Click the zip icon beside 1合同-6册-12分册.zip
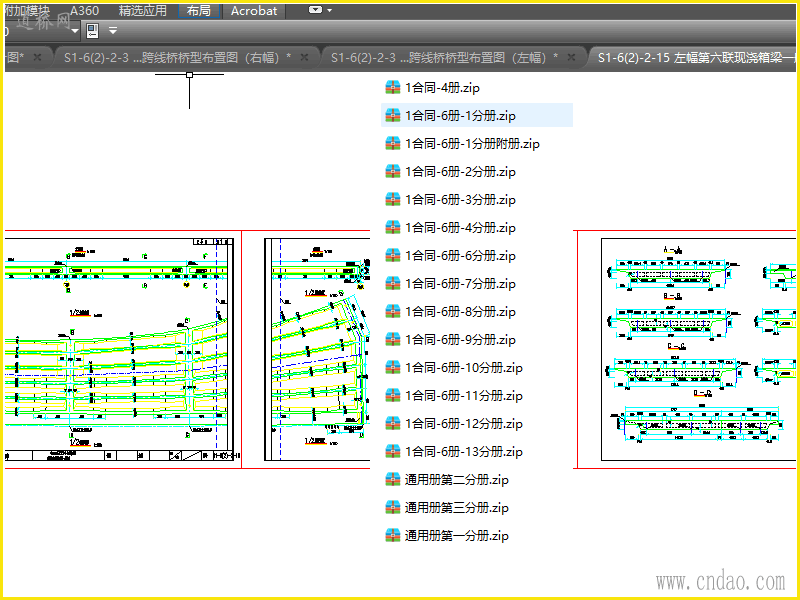This screenshot has height=600, width=800. (x=393, y=424)
